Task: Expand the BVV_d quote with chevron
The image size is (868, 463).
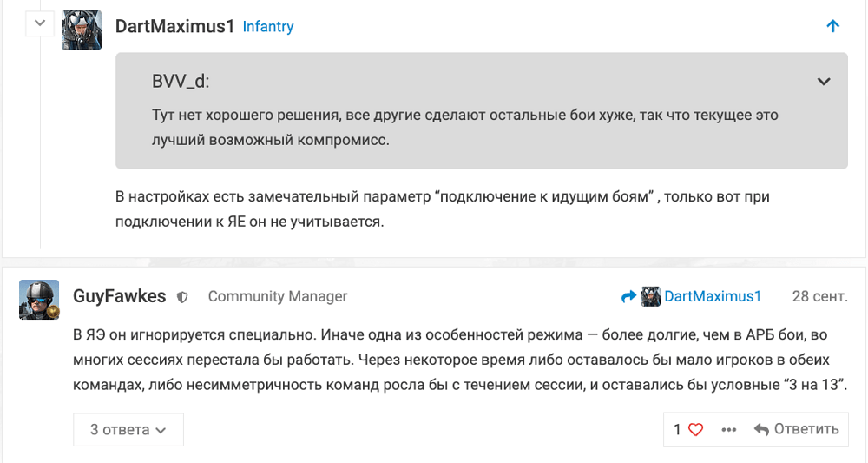Action: (824, 82)
